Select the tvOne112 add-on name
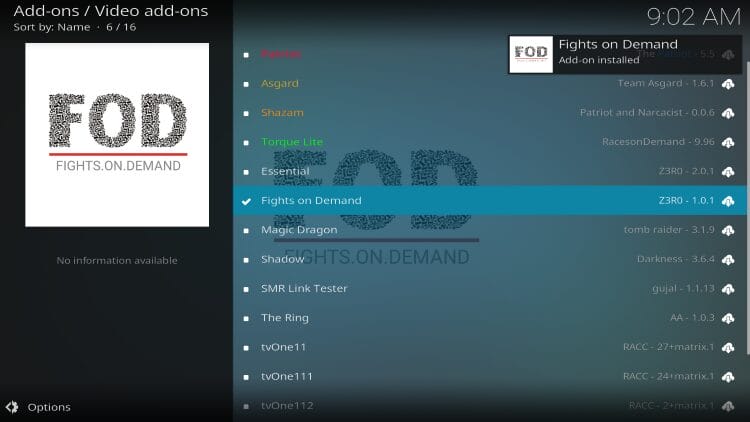 tap(287, 406)
